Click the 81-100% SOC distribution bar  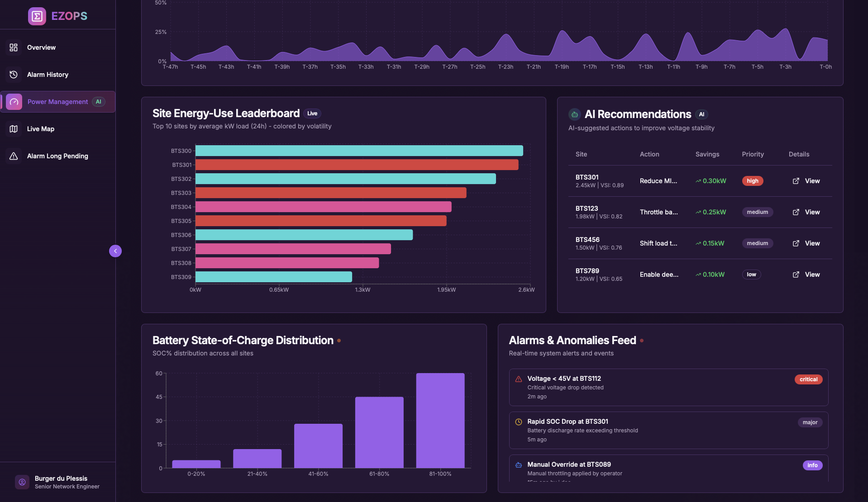440,420
